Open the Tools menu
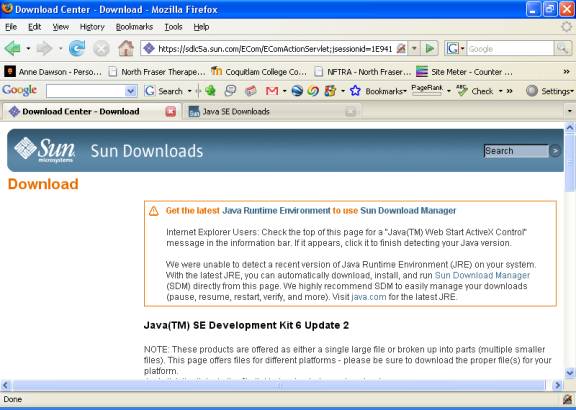The image size is (576, 410). [173, 27]
